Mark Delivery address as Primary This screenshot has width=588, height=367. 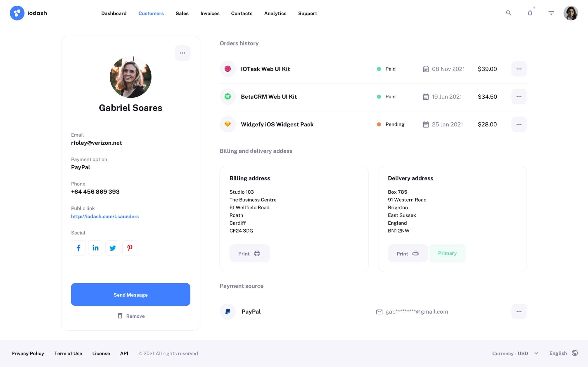point(447,253)
